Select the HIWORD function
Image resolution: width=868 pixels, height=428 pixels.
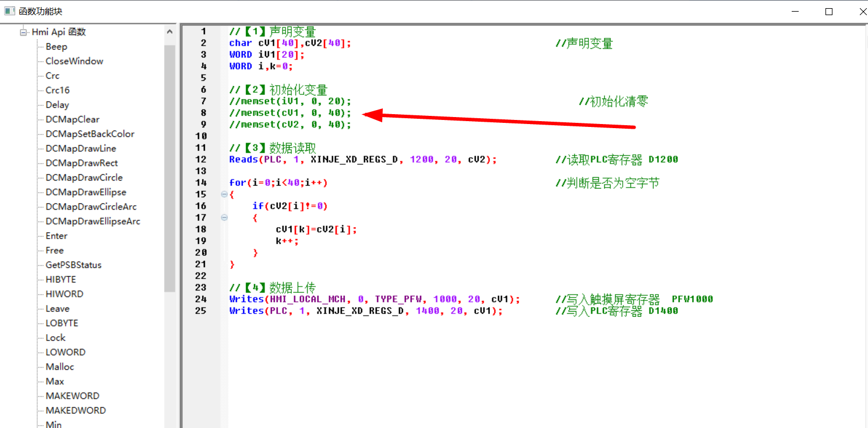point(64,294)
